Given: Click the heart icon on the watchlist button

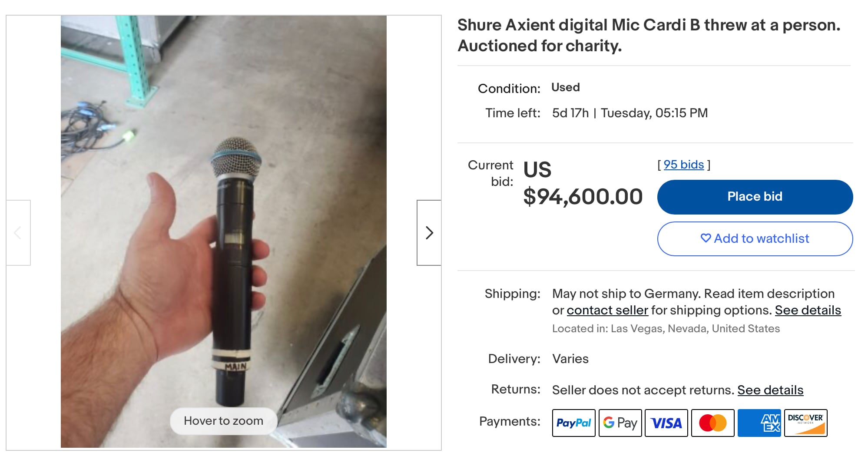Looking at the screenshot, I should (706, 238).
